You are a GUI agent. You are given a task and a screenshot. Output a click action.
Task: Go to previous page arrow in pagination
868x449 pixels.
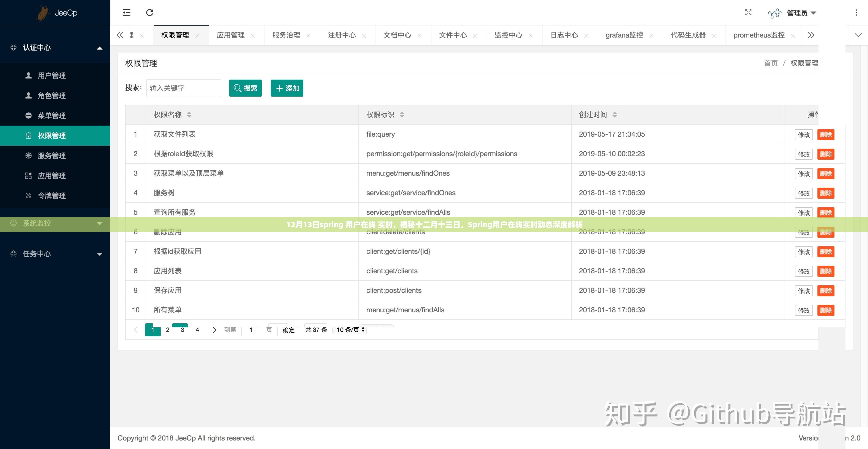click(136, 330)
